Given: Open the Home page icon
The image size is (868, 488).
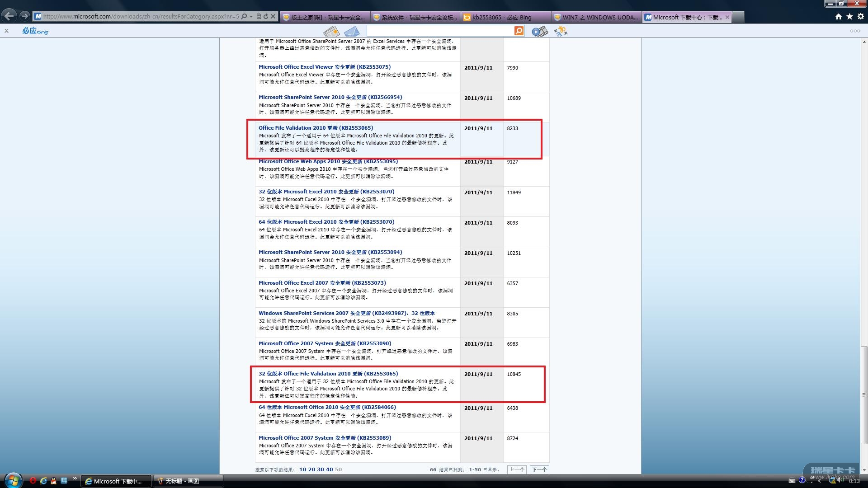Looking at the screenshot, I should pos(839,17).
